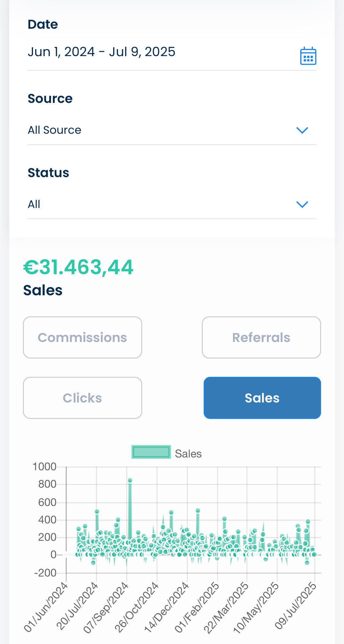Show the Clicks chart
Viewport: 344px width, 644px height.
pos(83,398)
